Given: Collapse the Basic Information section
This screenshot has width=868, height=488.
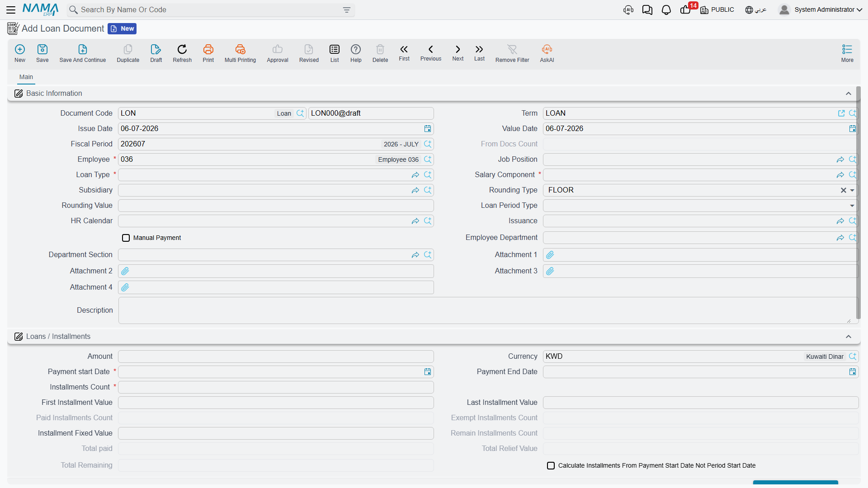Looking at the screenshot, I should tap(849, 94).
